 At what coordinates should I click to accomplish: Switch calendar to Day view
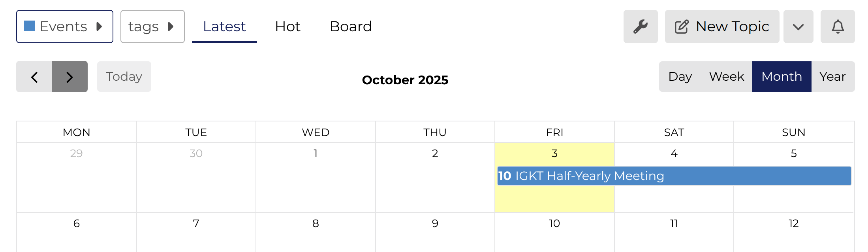(x=680, y=76)
